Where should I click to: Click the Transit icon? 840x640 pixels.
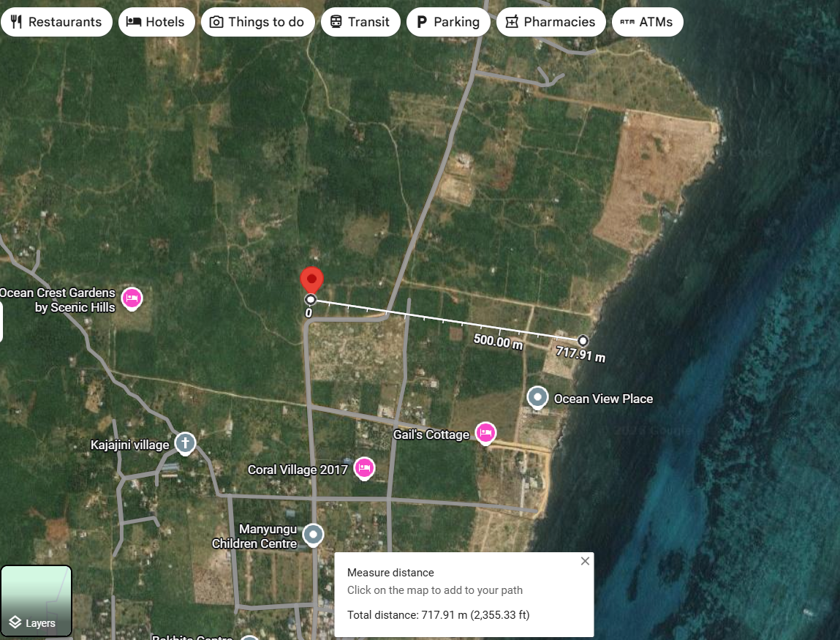tap(338, 21)
